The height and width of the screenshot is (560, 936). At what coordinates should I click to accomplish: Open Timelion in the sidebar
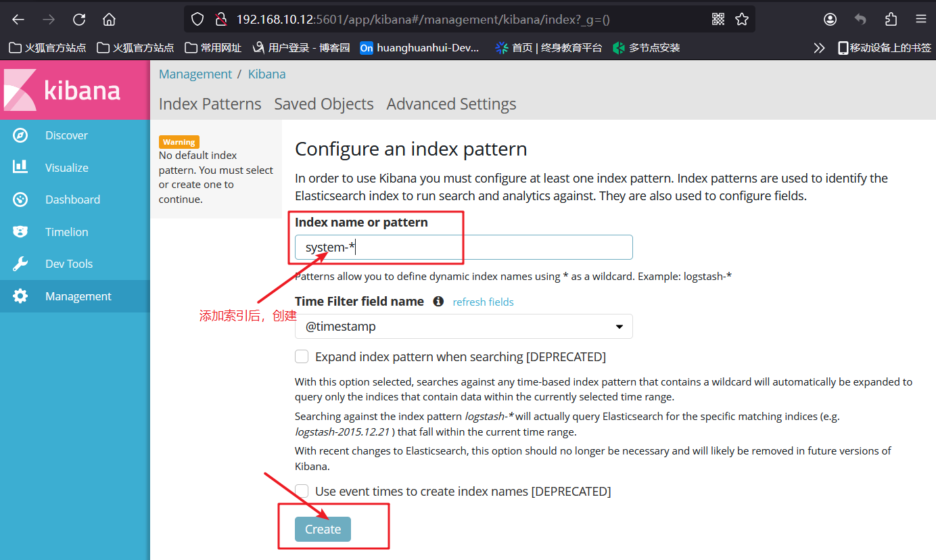point(67,232)
